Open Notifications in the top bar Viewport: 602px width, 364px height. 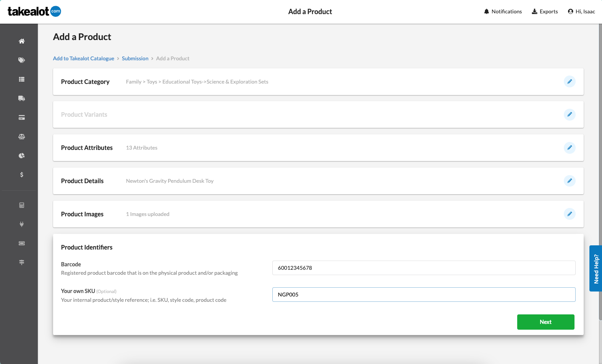point(503,11)
